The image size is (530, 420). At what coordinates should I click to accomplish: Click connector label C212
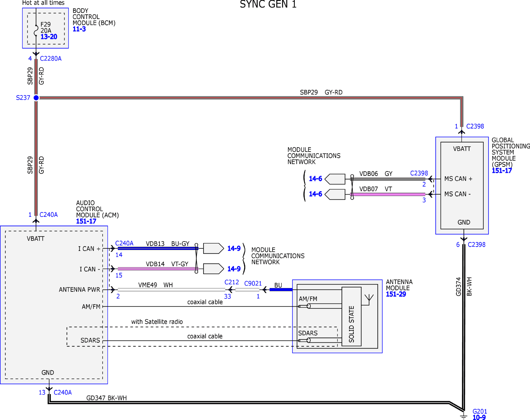232,282
